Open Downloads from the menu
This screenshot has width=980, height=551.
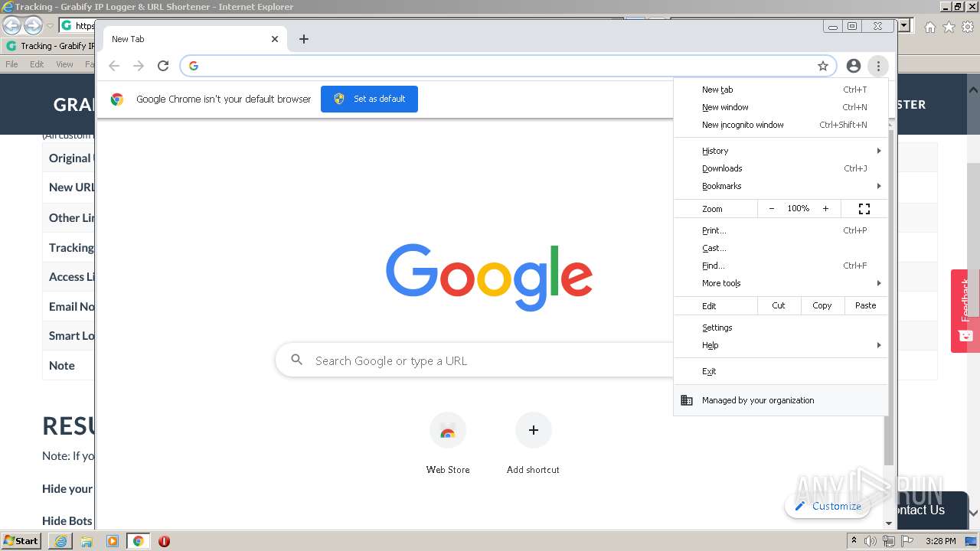click(x=781, y=168)
